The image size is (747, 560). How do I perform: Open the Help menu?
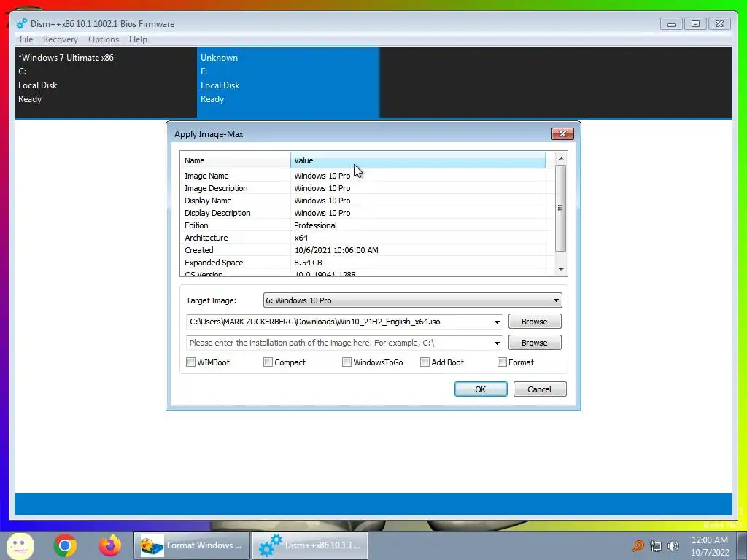pos(138,39)
